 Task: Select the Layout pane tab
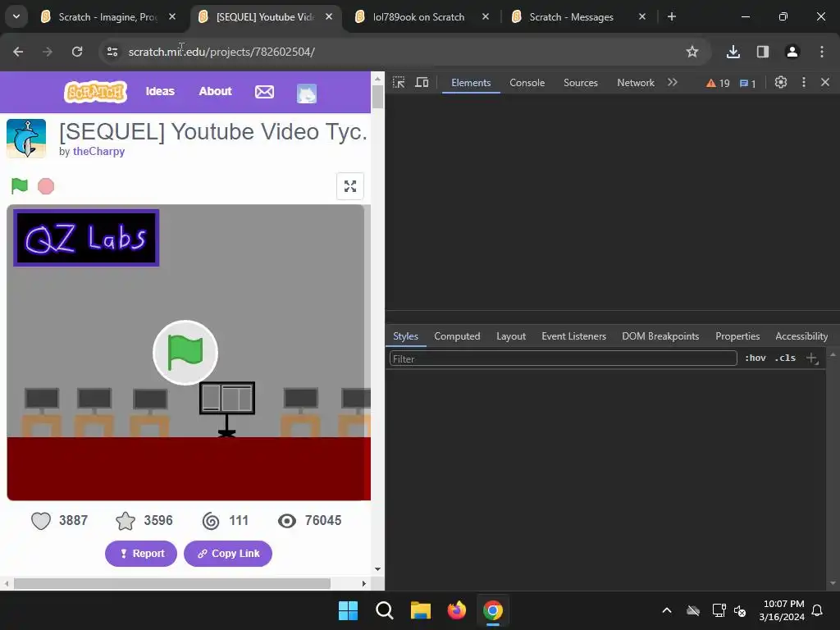(x=511, y=336)
